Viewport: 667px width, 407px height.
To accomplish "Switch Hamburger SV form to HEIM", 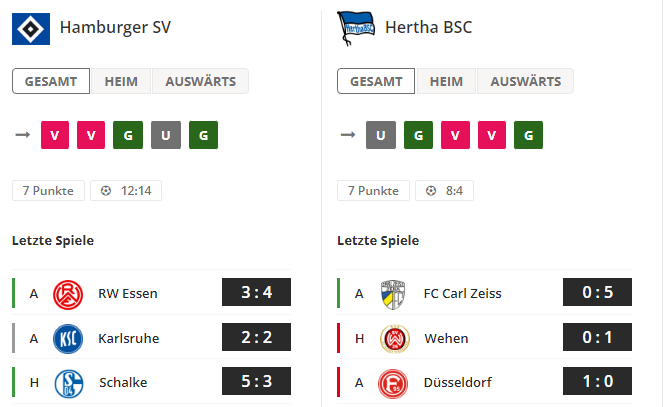I will [x=121, y=81].
